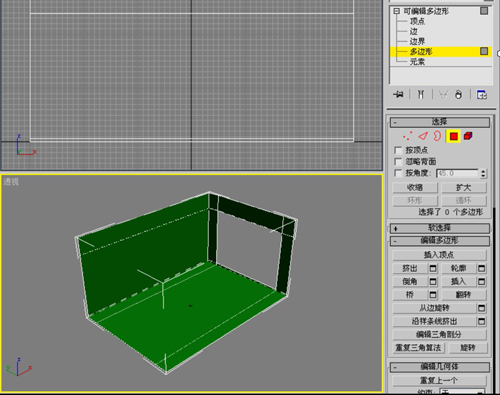Viewport: 500px width, 395px height.
Task: Select the Element cube sub-object icon
Action: click(468, 136)
